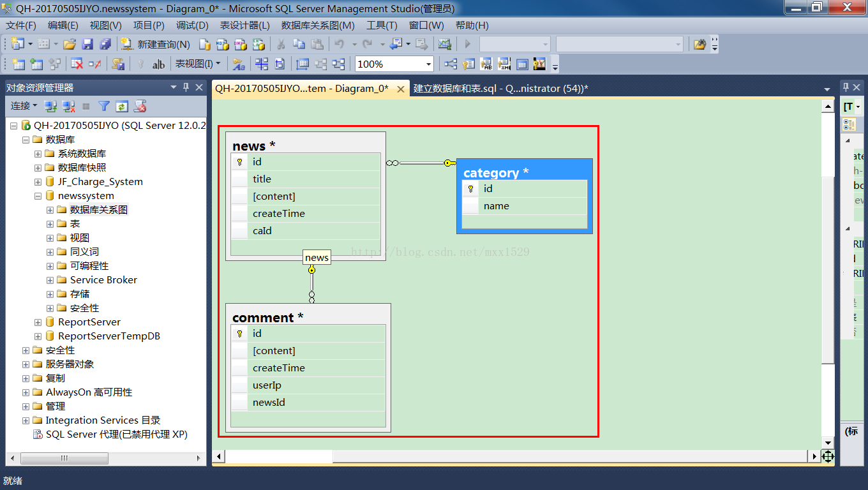Select the newsId column in comment table
The height and width of the screenshot is (490, 868).
click(x=308, y=403)
